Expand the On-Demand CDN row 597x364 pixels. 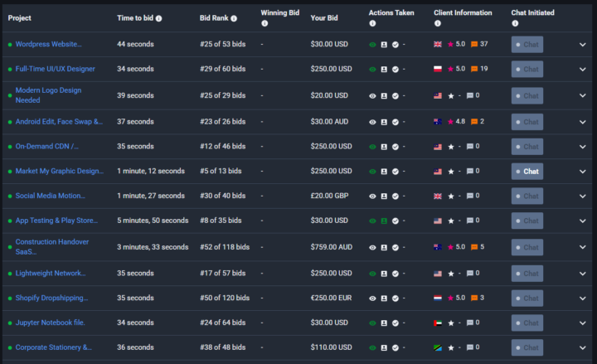583,147
